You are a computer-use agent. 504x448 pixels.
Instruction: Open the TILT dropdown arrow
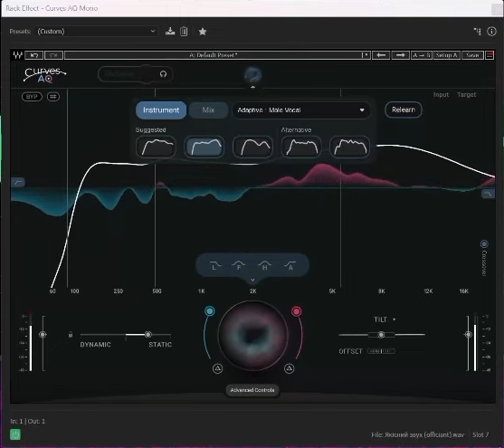395,319
